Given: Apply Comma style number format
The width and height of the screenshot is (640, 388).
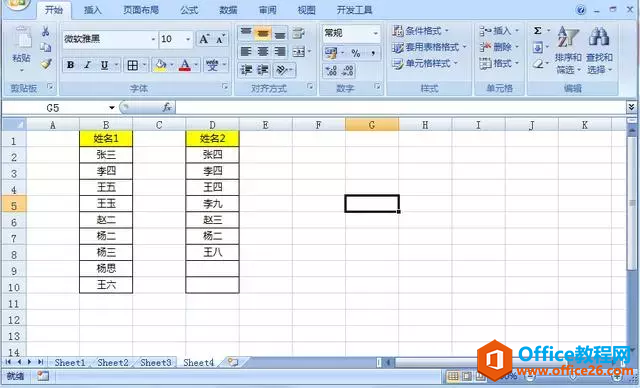Looking at the screenshot, I should pos(373,53).
